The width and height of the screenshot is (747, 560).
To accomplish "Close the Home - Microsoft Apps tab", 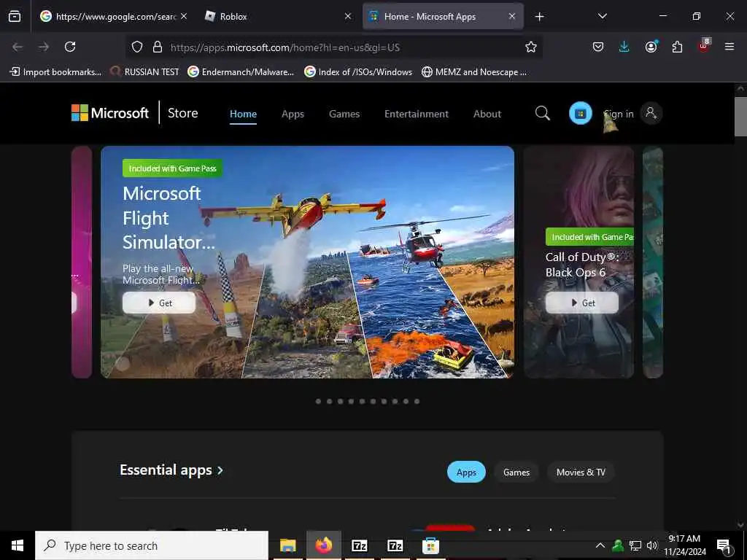I will [511, 16].
